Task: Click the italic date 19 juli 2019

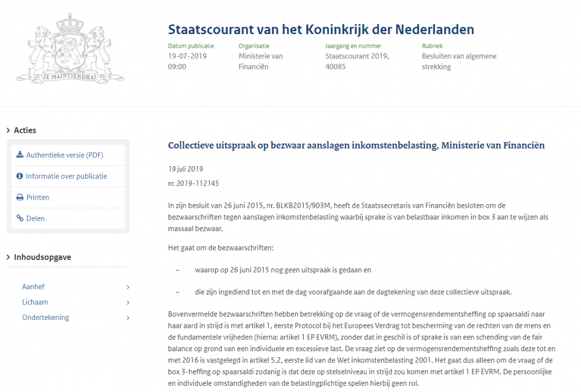Action: coord(186,169)
